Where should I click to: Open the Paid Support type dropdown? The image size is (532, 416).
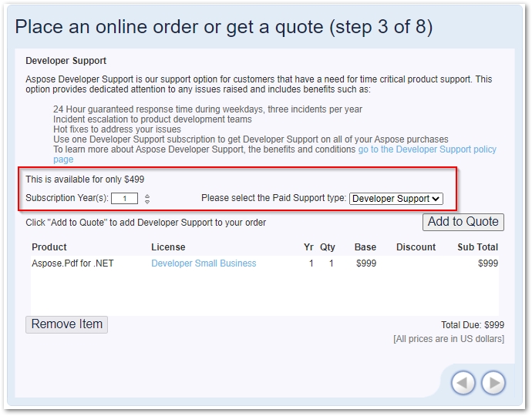pos(396,199)
